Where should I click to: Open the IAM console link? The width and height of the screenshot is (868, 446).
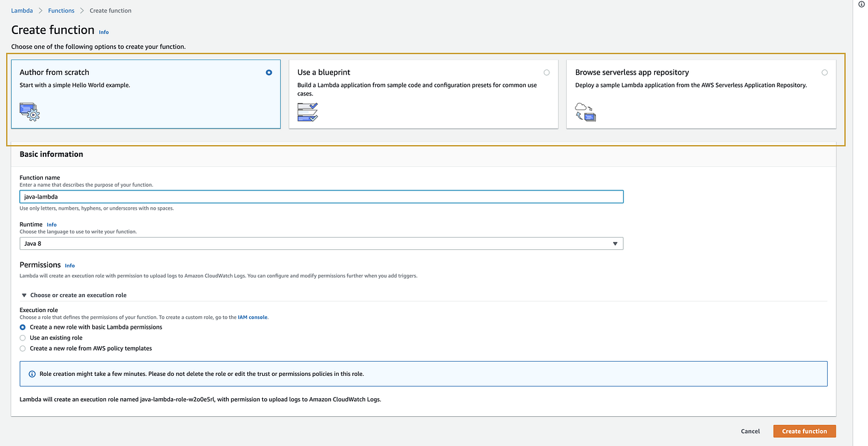tap(253, 317)
